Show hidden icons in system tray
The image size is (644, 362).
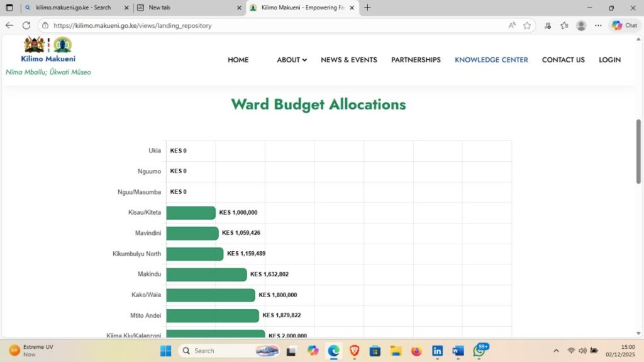tap(556, 351)
